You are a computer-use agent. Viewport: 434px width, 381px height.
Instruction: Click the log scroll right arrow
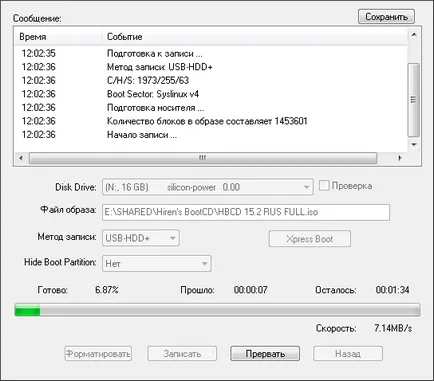tap(400, 158)
